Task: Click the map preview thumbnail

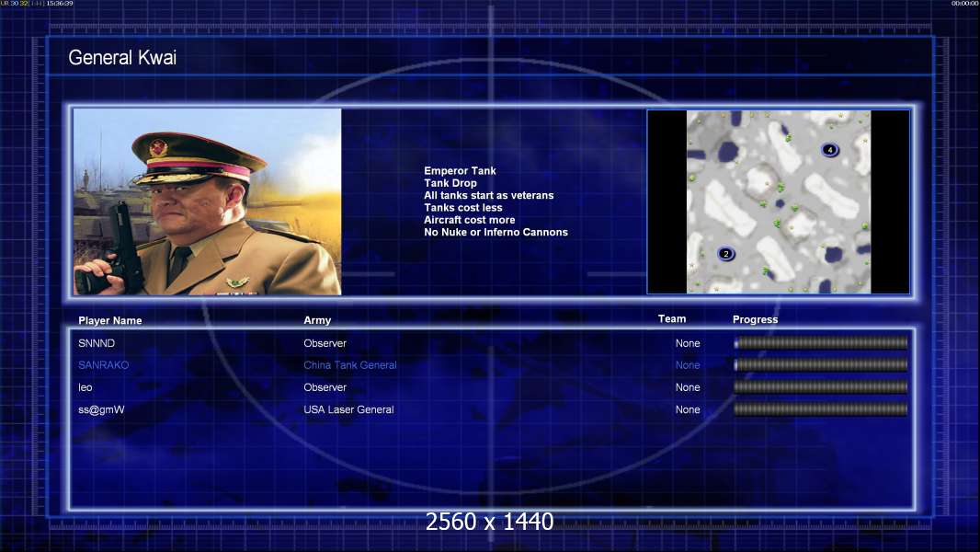Action: click(778, 201)
